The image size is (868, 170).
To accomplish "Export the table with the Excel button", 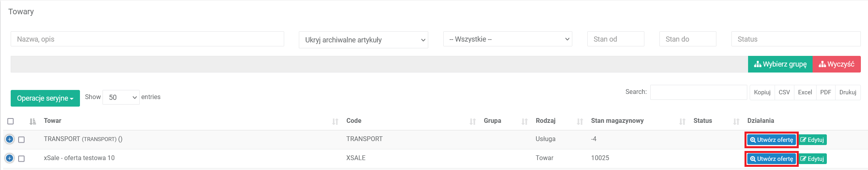I will (805, 92).
